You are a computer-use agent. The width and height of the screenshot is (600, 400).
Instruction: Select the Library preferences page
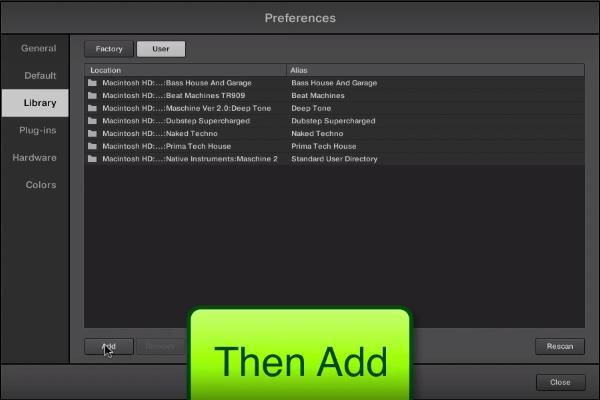35,103
